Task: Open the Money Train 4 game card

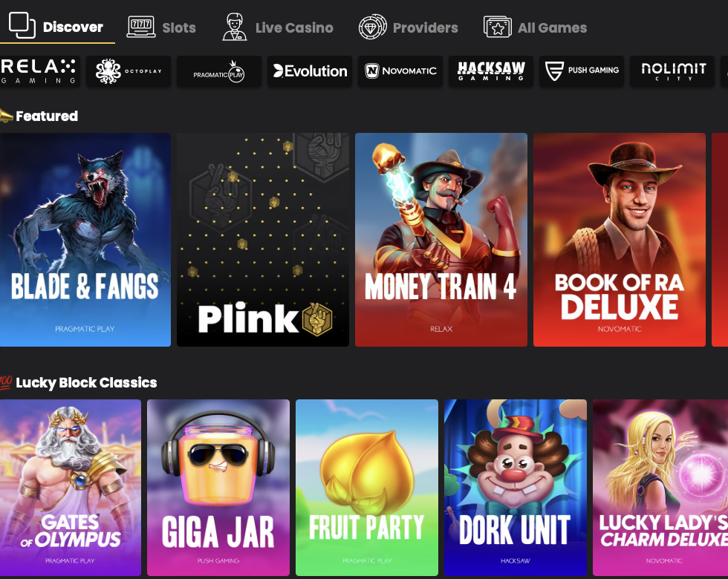Action: [x=441, y=240]
